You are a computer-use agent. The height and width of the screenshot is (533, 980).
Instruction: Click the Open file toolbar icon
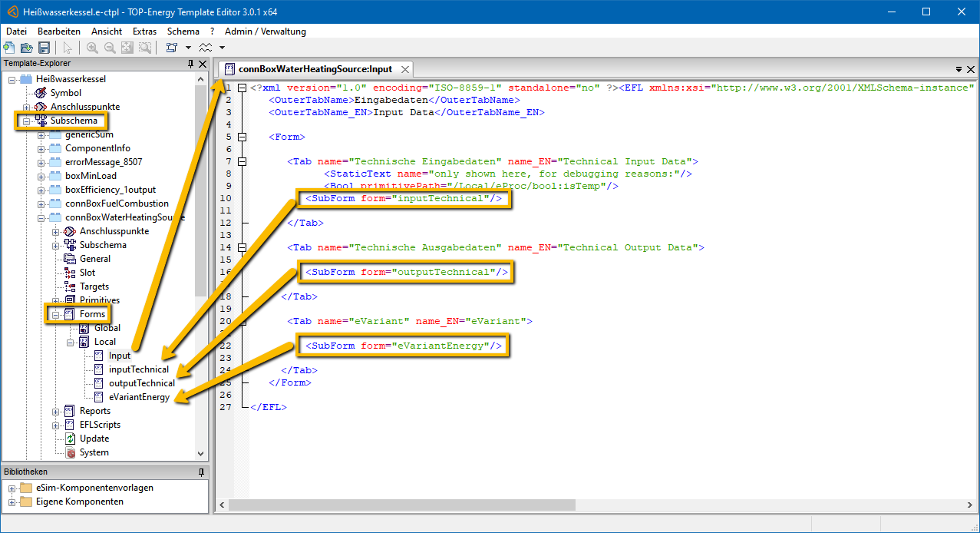(26, 48)
